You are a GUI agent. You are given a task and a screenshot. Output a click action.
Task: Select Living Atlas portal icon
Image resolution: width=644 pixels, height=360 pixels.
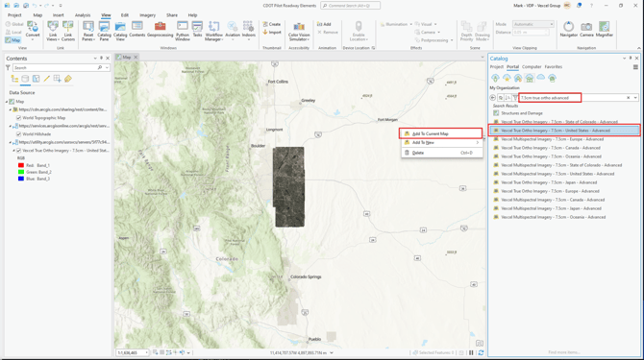[x=552, y=78]
